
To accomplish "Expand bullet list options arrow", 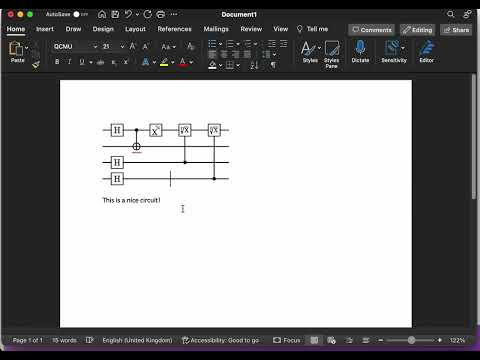I will [x=220, y=44].
